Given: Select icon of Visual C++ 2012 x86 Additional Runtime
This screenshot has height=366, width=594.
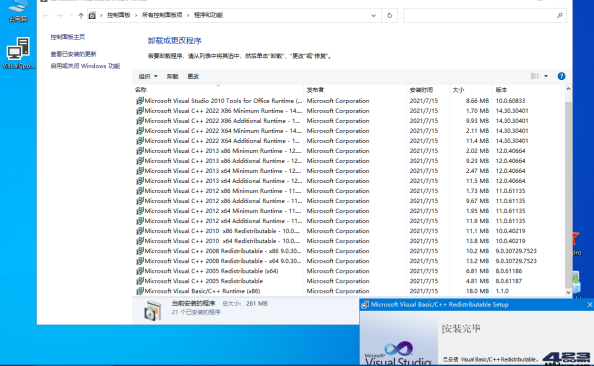Looking at the screenshot, I should pos(140,201).
